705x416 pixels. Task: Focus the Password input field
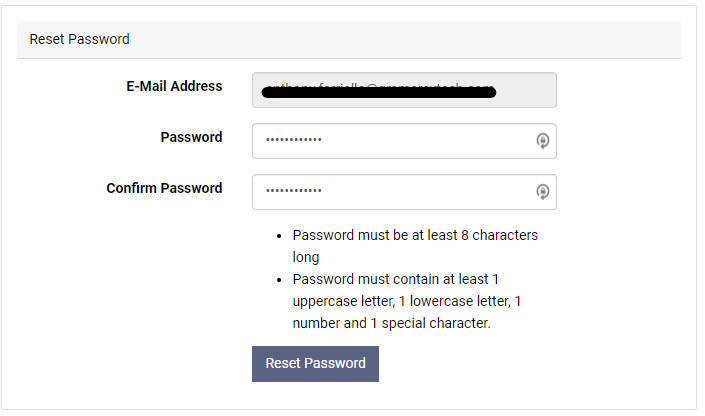pos(404,141)
